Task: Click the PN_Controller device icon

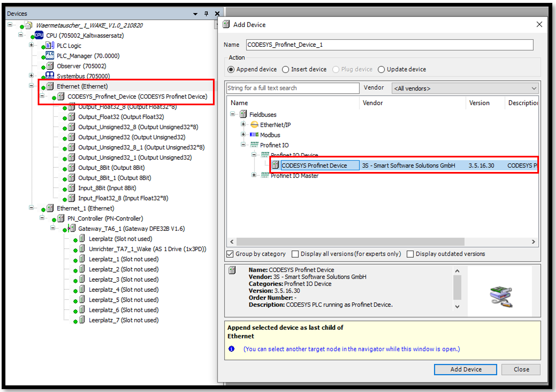Action: tap(61, 218)
